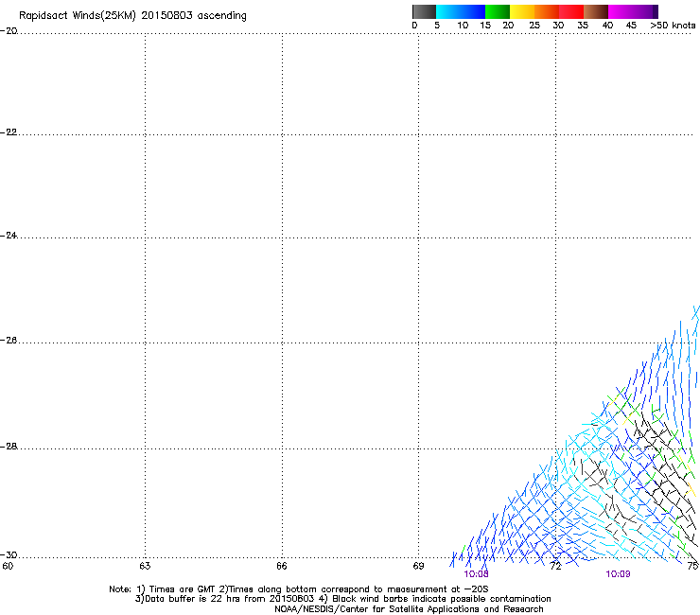Click the brown 35-40 knots color band
The image size is (700, 615).
click(596, 11)
